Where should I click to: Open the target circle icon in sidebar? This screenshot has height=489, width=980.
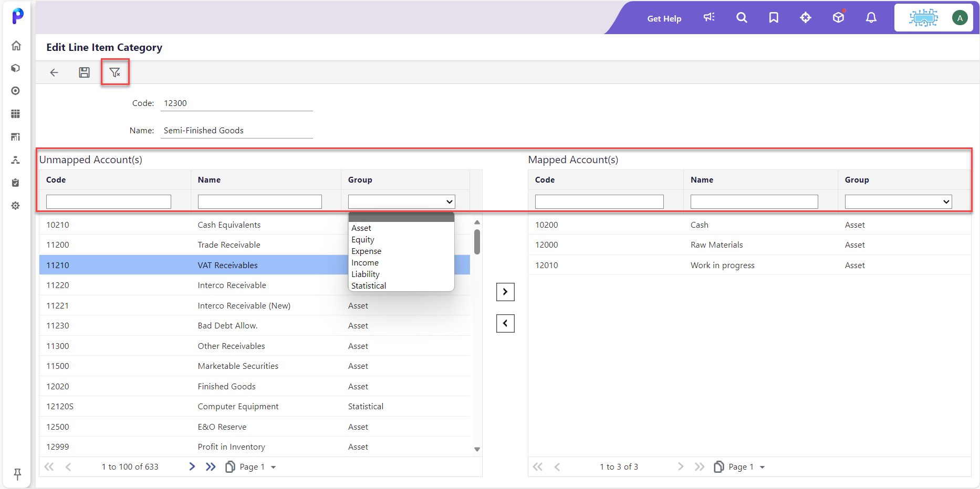[16, 91]
